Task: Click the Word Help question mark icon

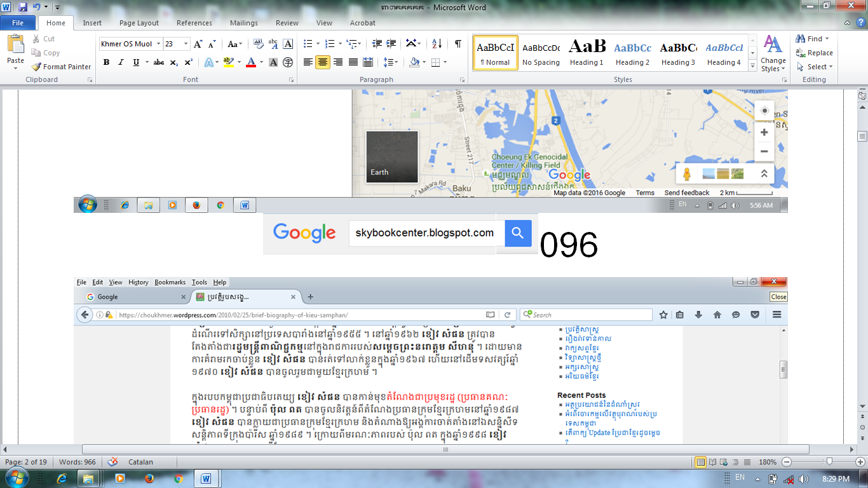Action: tap(861, 23)
